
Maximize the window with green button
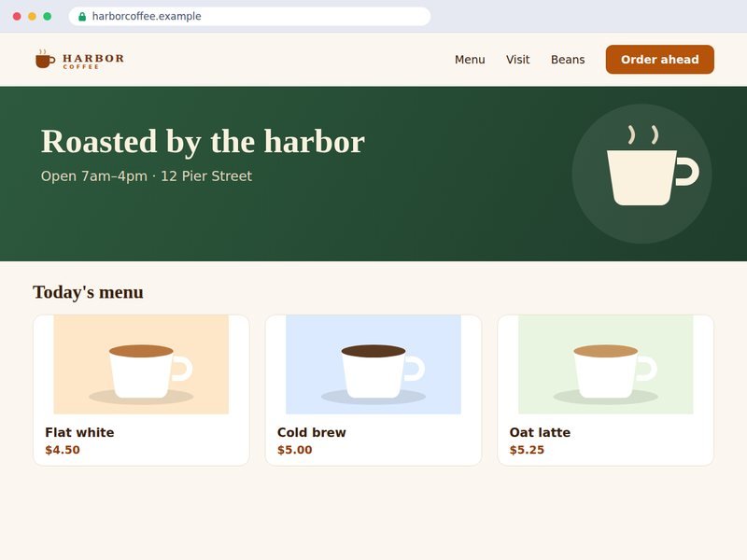pyautogui.click(x=48, y=16)
